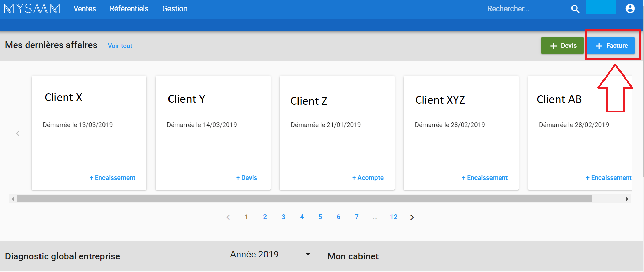Go to page 6
This screenshot has width=644, height=272.
point(338,217)
